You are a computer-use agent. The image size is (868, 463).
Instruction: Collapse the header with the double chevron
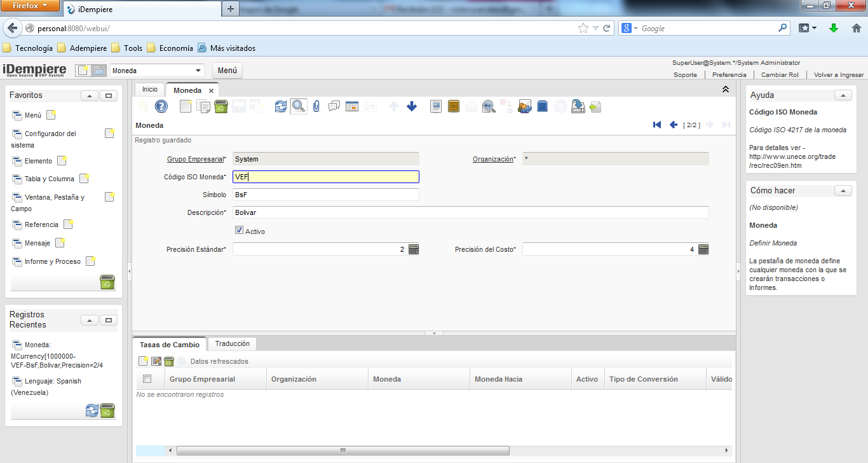pyautogui.click(x=726, y=90)
